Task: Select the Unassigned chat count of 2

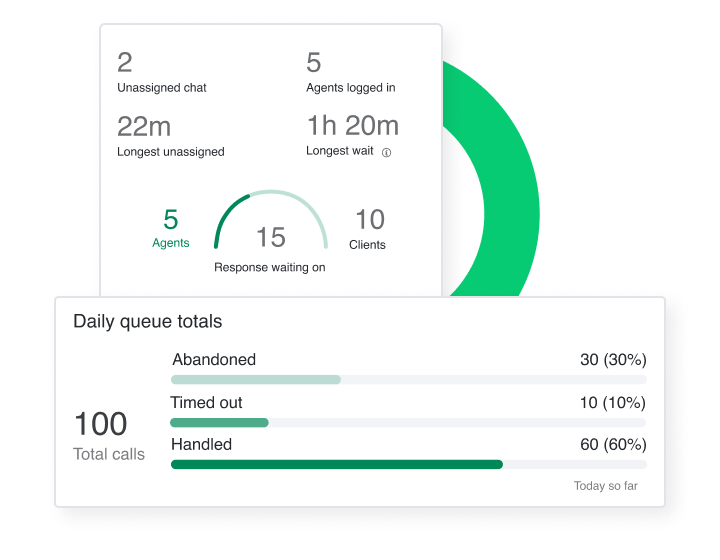Action: 125,63
